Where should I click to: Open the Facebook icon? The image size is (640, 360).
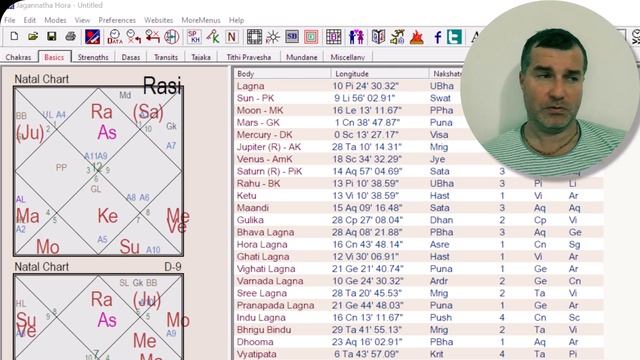(x=438, y=37)
